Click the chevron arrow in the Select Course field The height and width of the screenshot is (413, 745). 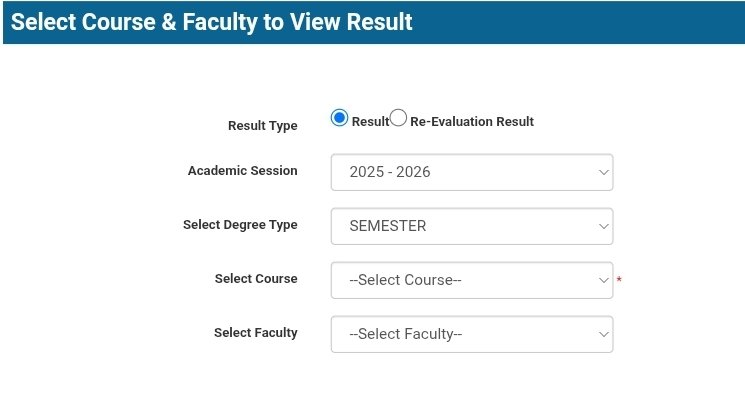[603, 280]
